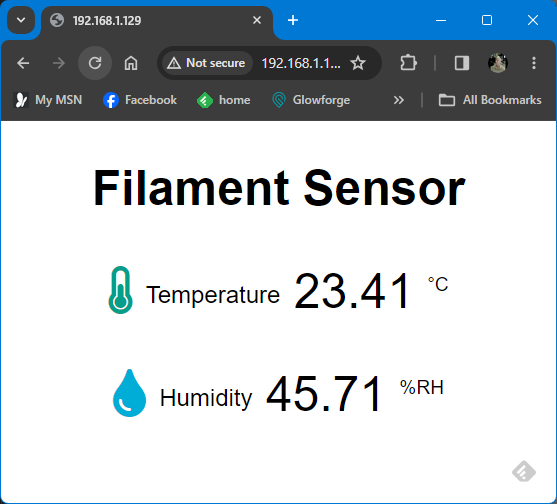Open the All Bookmarks folder

pos(490,100)
